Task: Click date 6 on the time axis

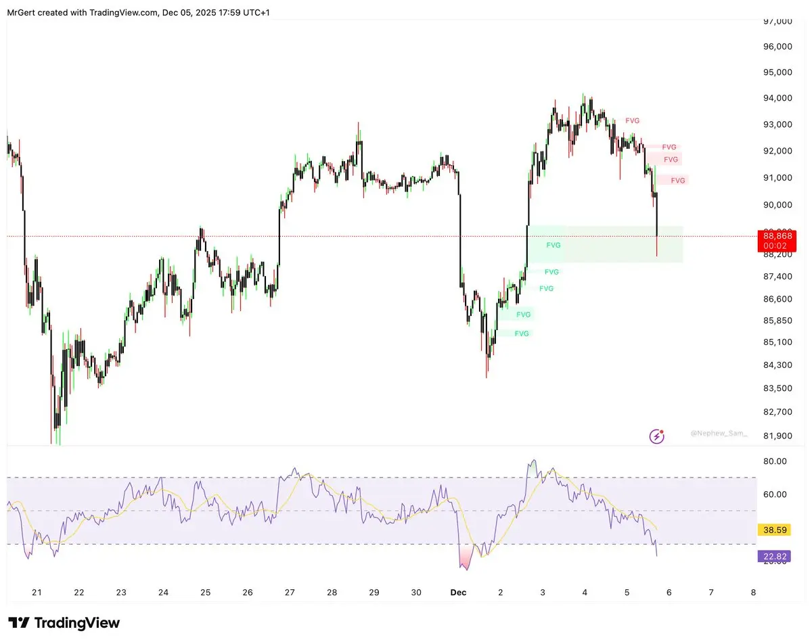Action: (x=669, y=592)
